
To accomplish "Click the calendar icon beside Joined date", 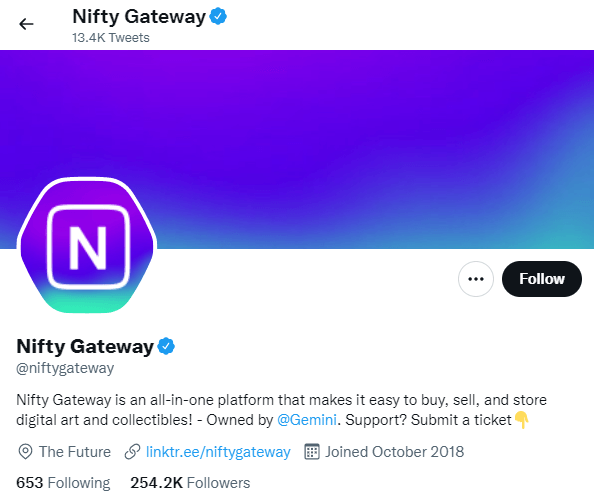I will [x=312, y=452].
